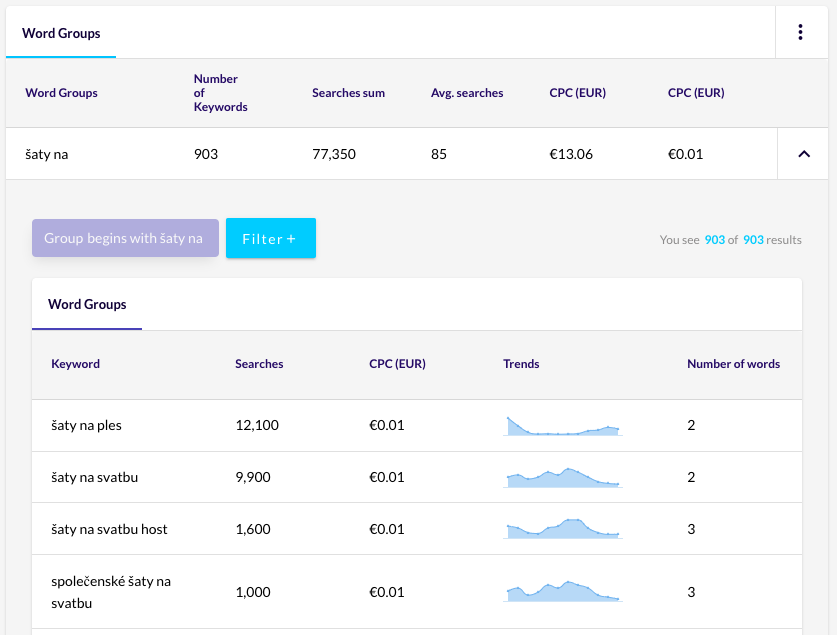Sort by Avg. searches column header
The height and width of the screenshot is (635, 837).
[x=467, y=93]
